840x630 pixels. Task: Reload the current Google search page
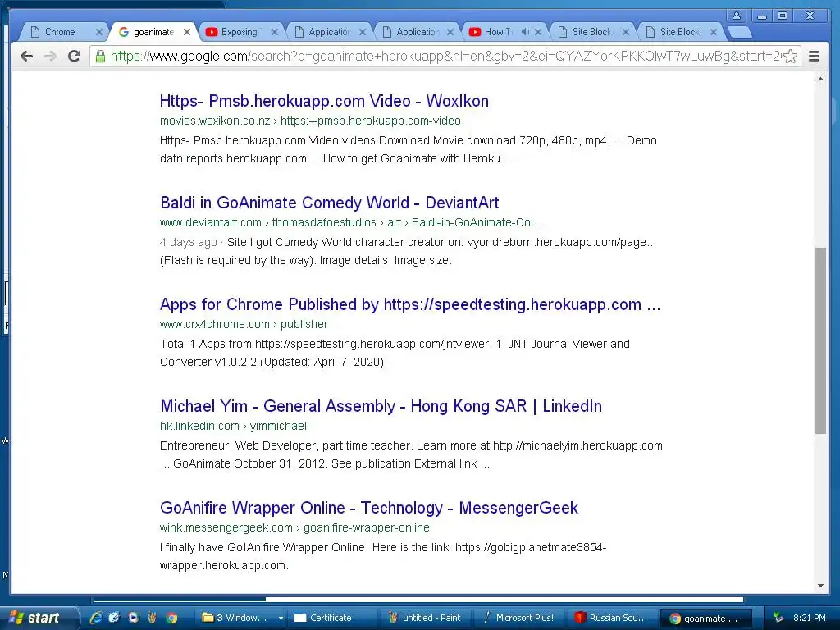(74, 56)
